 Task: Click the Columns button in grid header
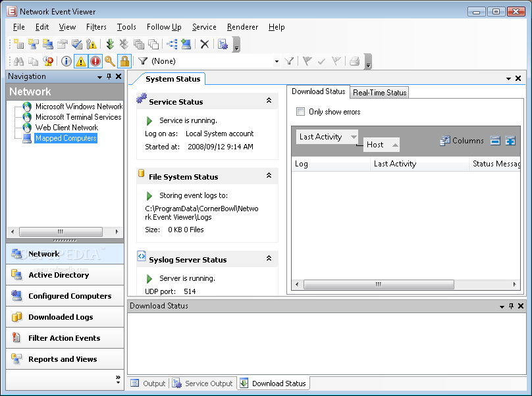[462, 140]
